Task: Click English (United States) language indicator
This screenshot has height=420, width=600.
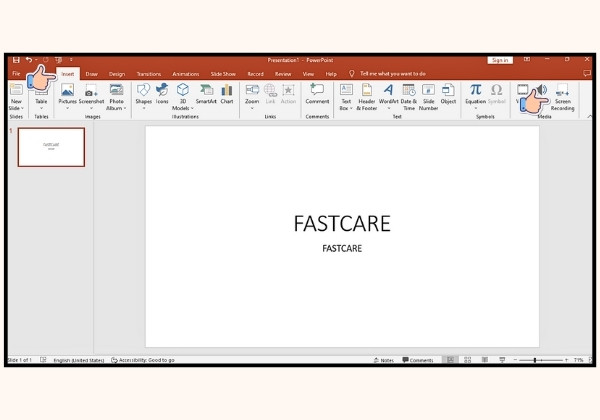Action: [79, 360]
